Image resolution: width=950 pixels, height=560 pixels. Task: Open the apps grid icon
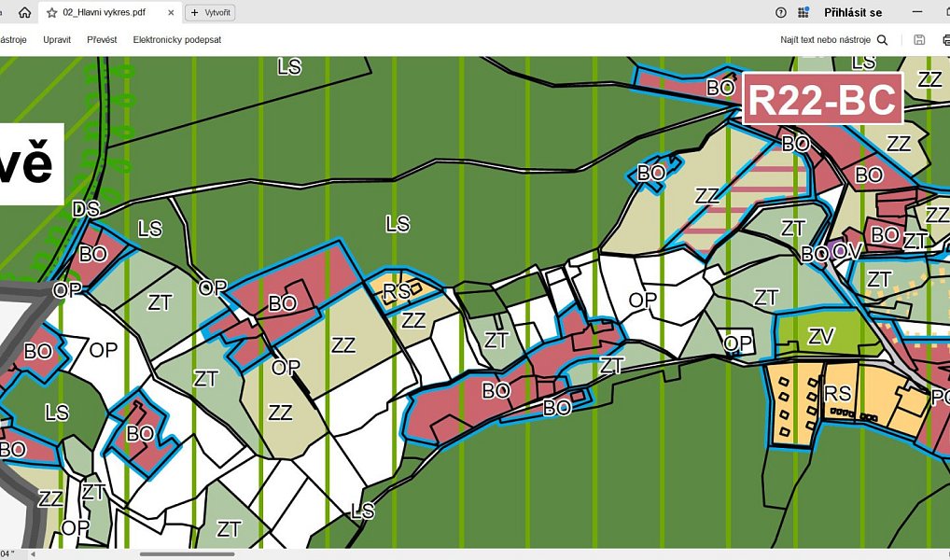coord(803,12)
